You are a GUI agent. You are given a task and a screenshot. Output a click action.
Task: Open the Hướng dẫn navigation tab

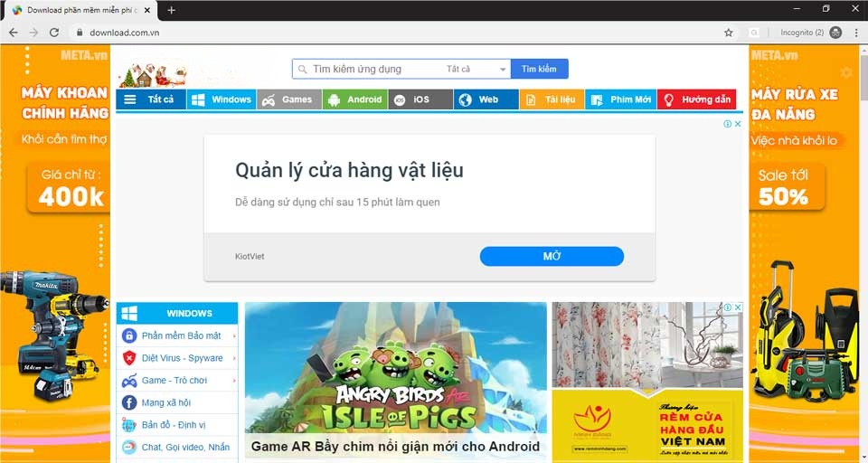[x=697, y=99]
